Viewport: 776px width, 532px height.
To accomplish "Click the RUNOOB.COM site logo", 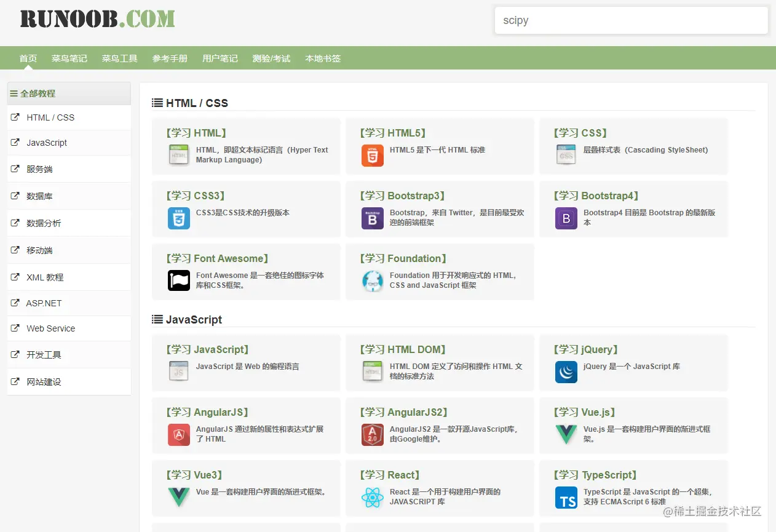I will (97, 19).
